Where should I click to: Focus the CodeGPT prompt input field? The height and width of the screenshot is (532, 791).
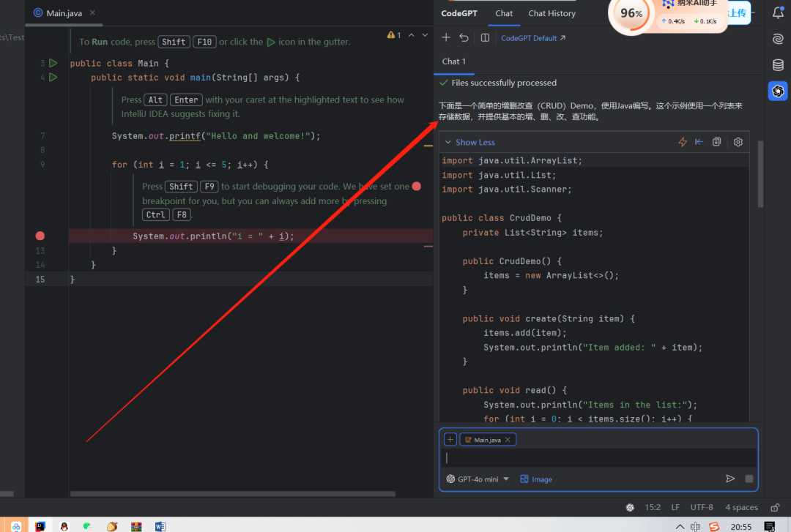click(x=598, y=458)
